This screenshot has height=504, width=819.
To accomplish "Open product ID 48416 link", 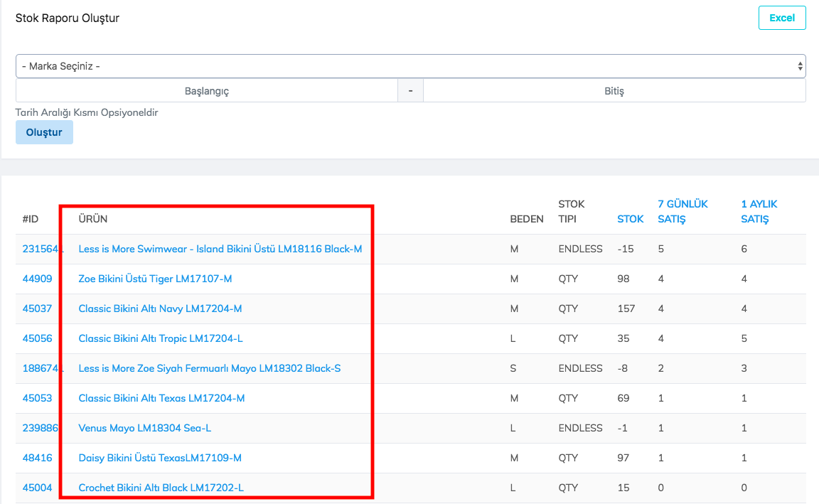I will [x=37, y=458].
